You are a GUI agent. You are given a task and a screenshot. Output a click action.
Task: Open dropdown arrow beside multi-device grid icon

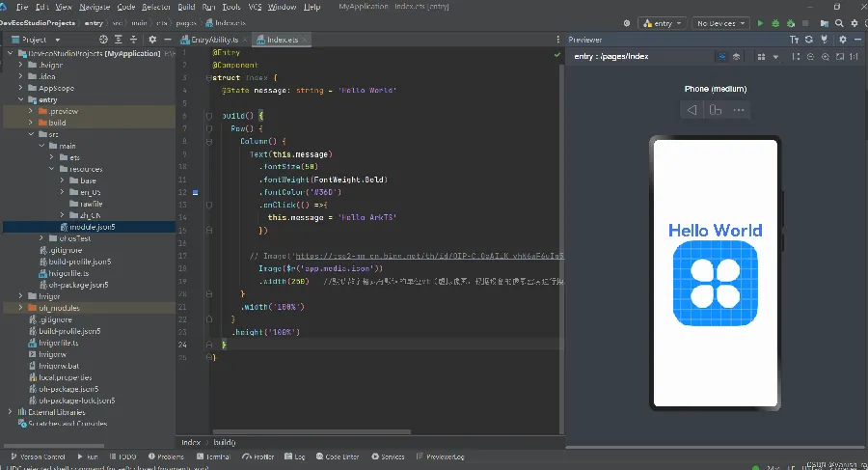pyautogui.click(x=775, y=57)
